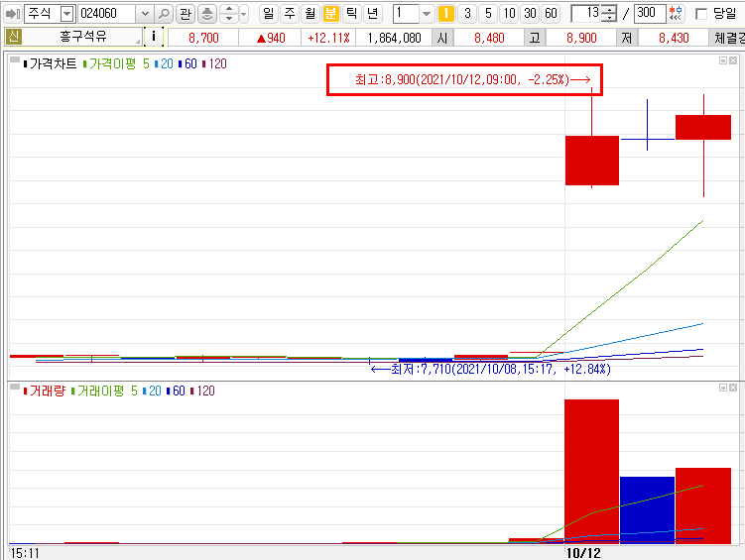
Task: Expand the stock code history dropdown
Action: point(145,14)
